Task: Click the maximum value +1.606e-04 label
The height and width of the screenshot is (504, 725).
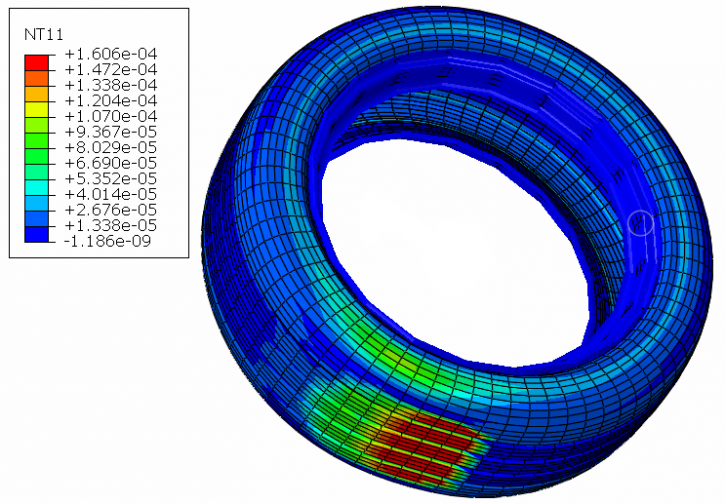Action: coord(110,54)
